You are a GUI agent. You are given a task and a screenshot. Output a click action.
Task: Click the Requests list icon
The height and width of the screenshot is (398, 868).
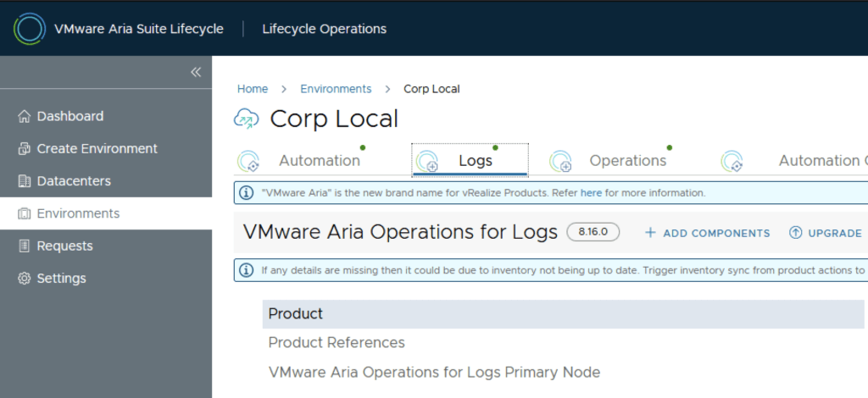click(x=24, y=246)
